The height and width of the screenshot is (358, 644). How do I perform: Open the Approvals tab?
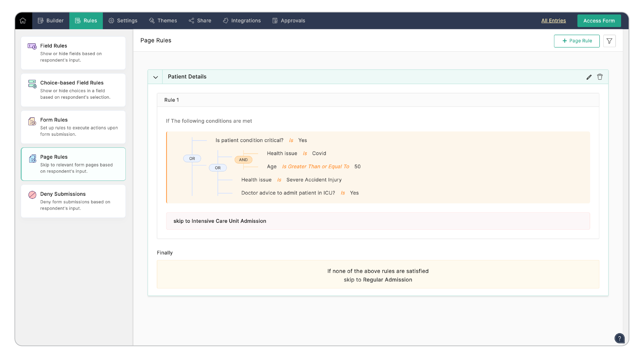[x=288, y=21]
